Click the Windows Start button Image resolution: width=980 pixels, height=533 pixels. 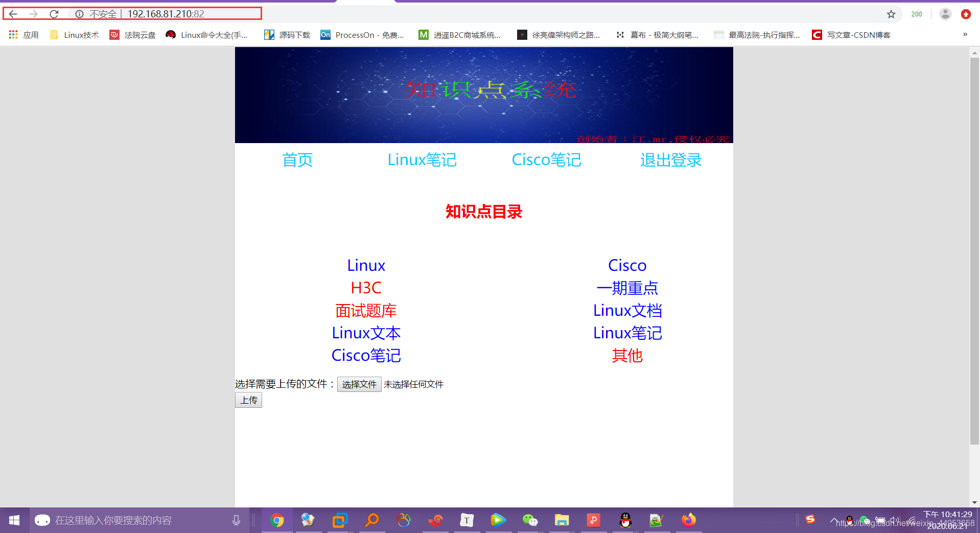(14, 520)
